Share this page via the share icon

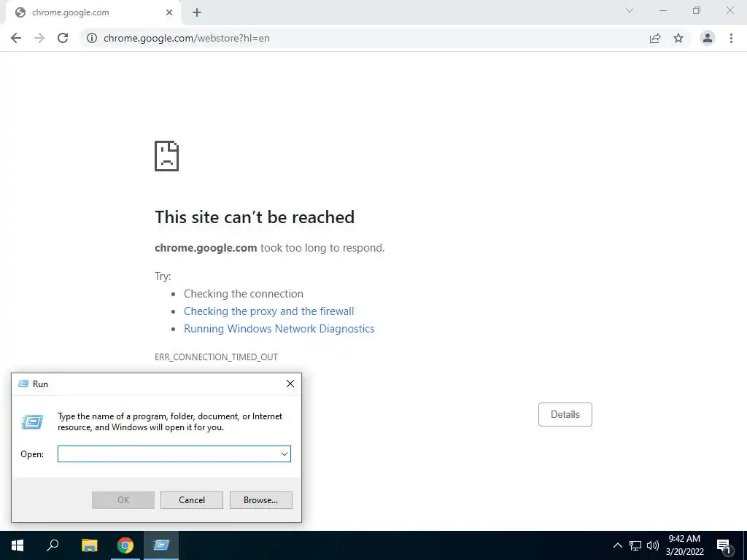655,38
